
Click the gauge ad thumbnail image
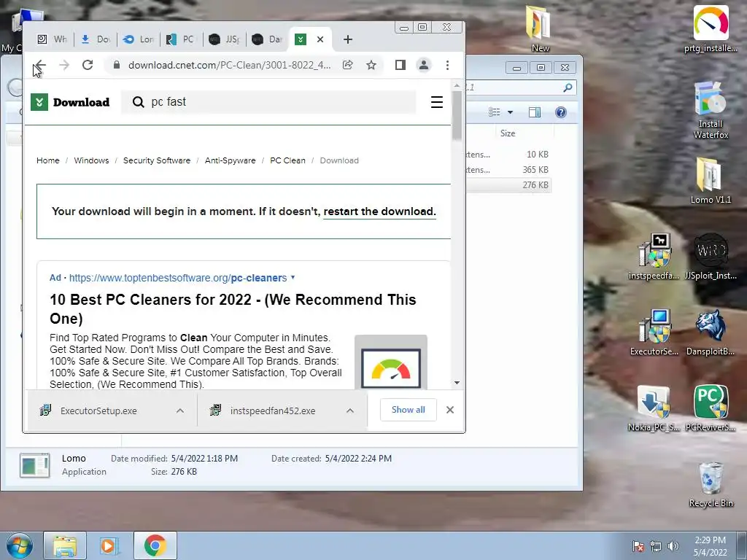pos(391,362)
